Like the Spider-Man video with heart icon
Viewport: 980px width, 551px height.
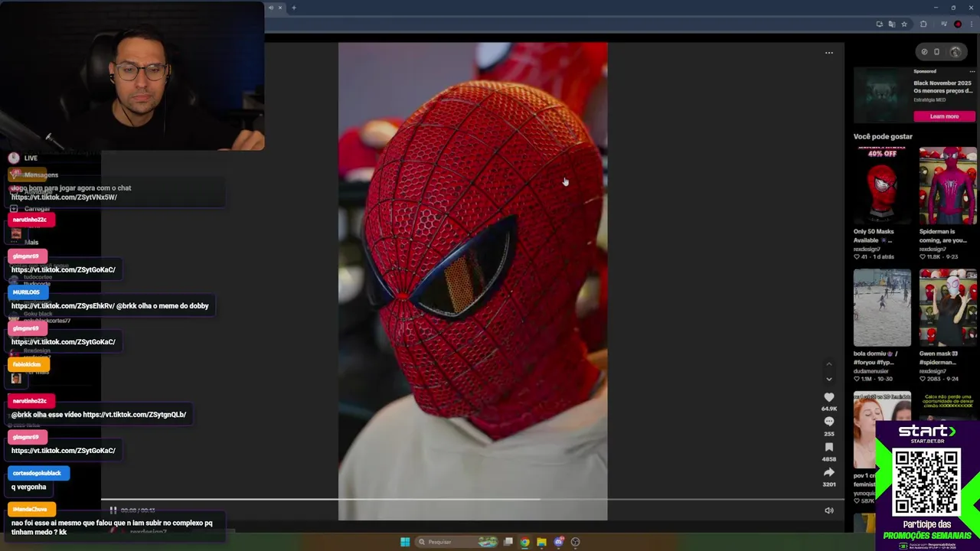[x=828, y=397]
